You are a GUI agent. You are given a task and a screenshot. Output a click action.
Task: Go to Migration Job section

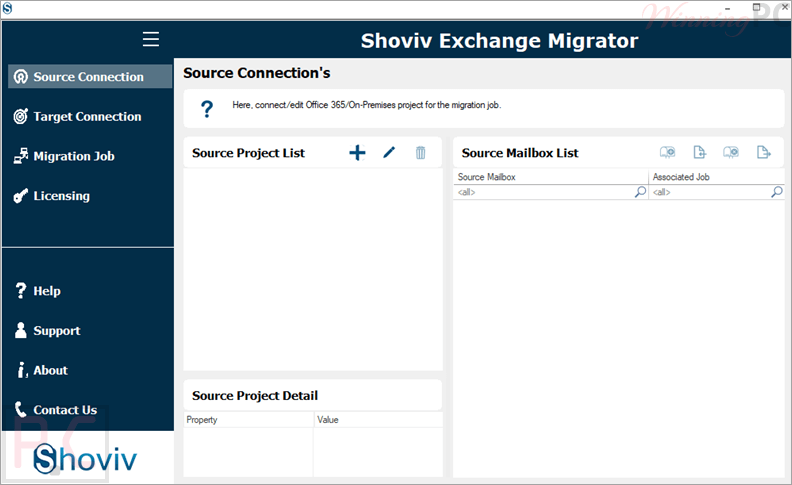74,156
